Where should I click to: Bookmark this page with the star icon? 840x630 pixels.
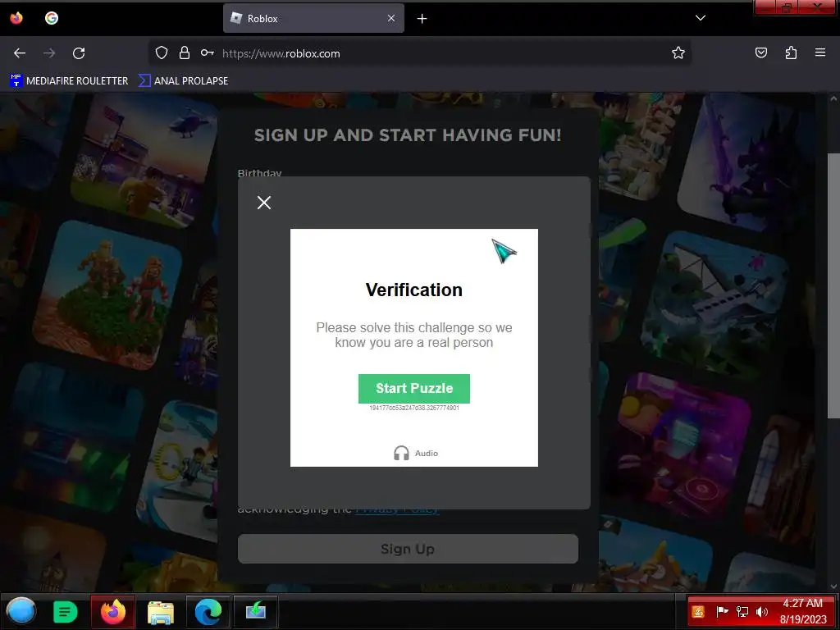pyautogui.click(x=678, y=52)
